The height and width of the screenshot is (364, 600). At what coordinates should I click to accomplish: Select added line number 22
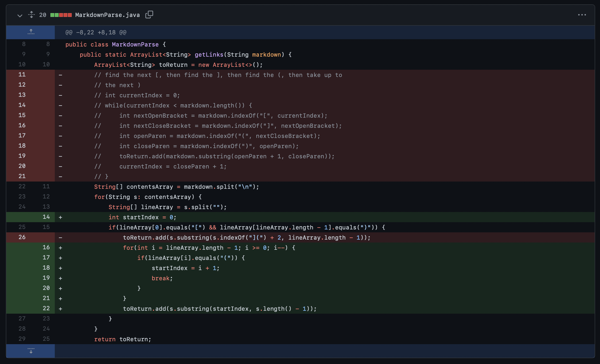coord(46,308)
